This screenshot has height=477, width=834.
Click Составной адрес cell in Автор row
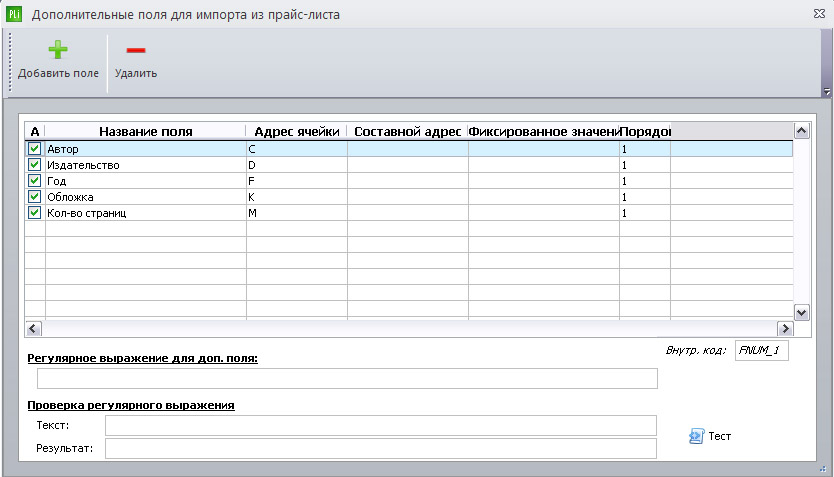(x=408, y=149)
